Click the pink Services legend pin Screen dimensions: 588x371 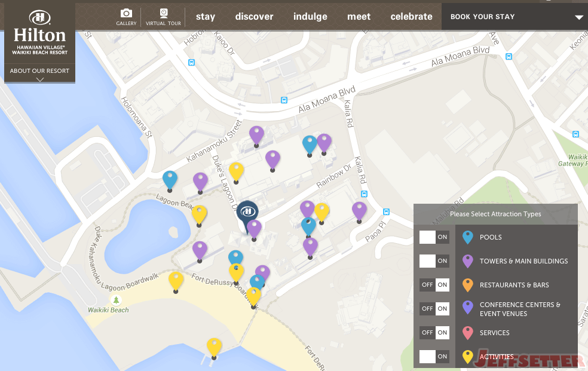tap(468, 333)
